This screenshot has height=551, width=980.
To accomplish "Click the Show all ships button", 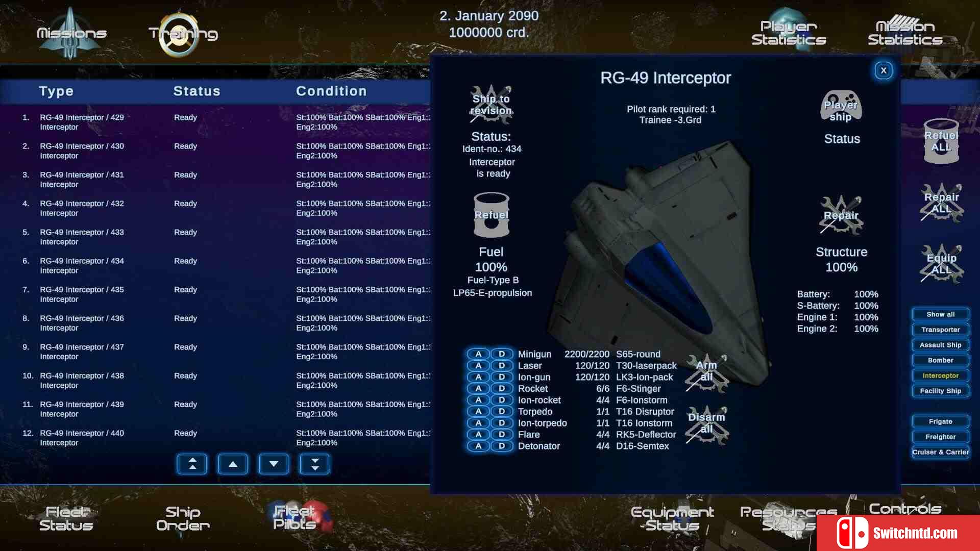I will (x=940, y=314).
